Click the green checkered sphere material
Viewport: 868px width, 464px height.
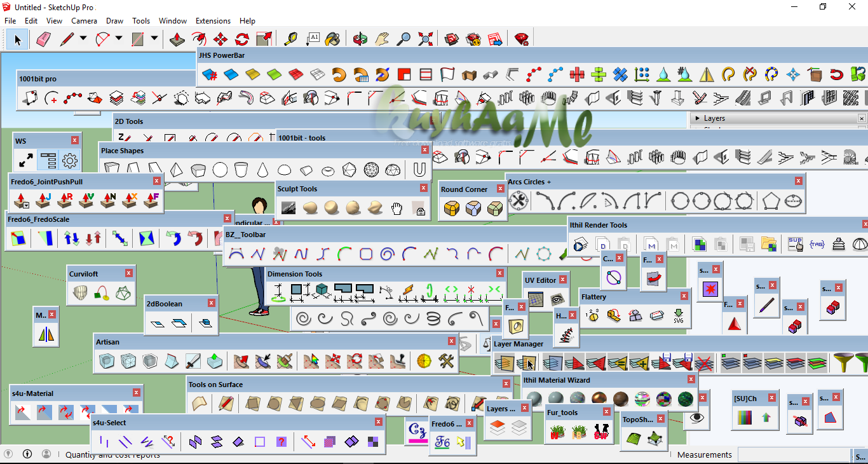[x=685, y=399]
